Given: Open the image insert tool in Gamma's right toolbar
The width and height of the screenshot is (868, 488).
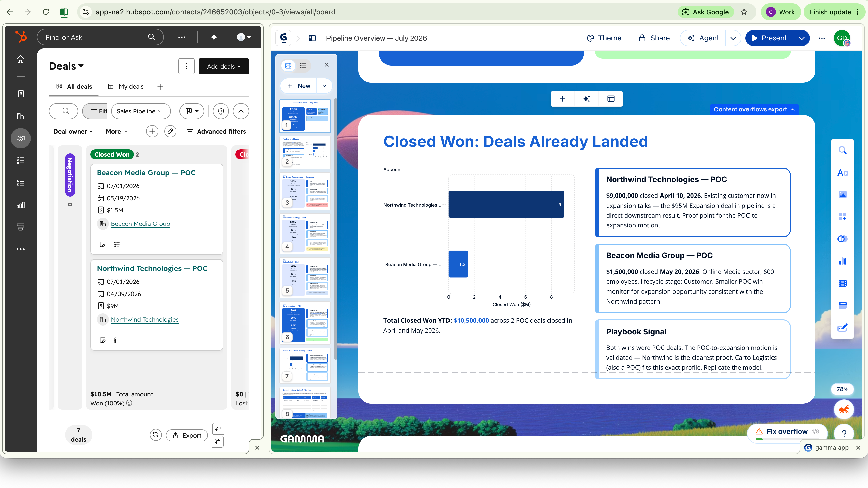Looking at the screenshot, I should click(x=842, y=195).
